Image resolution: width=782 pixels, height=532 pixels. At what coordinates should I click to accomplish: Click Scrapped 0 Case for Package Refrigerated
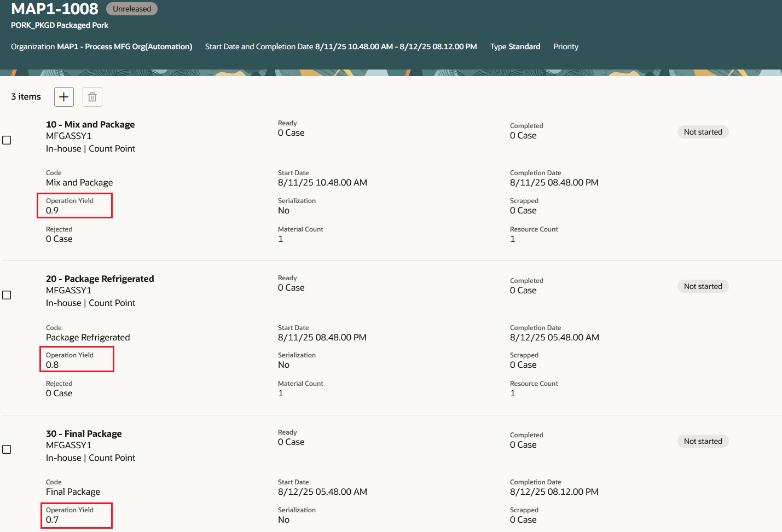524,361
